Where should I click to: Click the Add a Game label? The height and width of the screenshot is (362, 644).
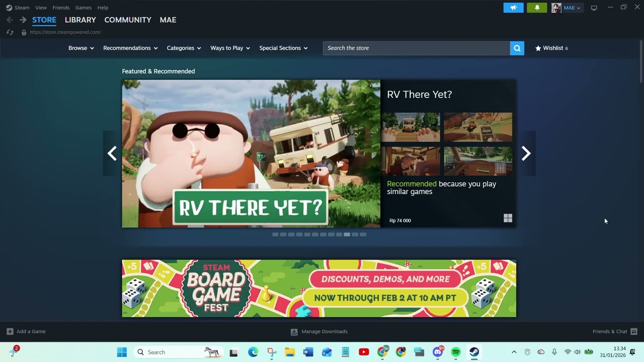pos(31,331)
